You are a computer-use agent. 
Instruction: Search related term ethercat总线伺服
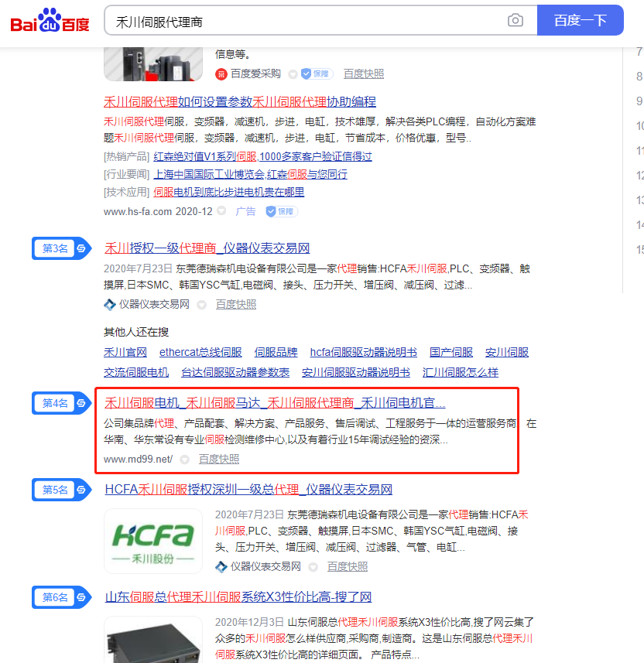pos(200,352)
